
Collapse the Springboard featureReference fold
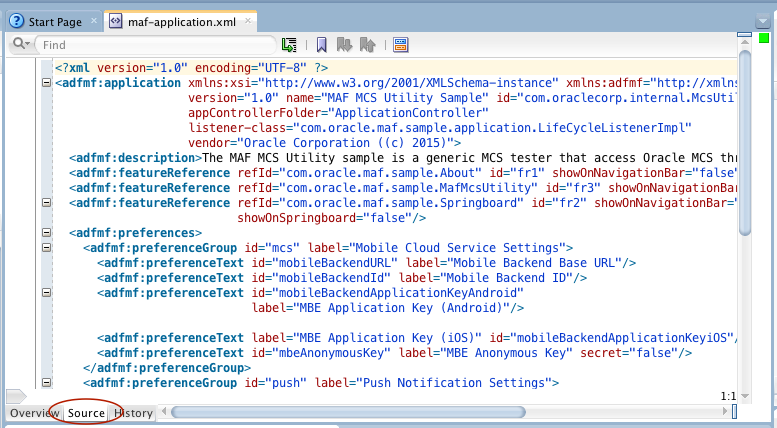click(47, 203)
